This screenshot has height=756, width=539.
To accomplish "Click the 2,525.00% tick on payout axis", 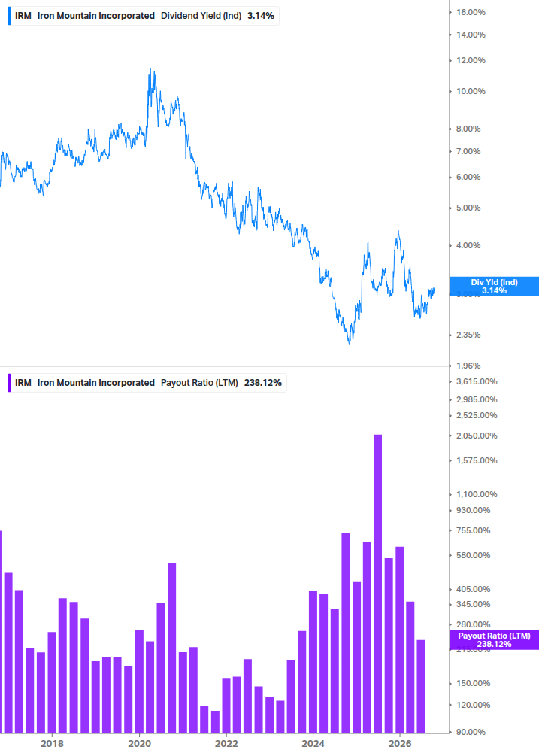I will pos(477,415).
